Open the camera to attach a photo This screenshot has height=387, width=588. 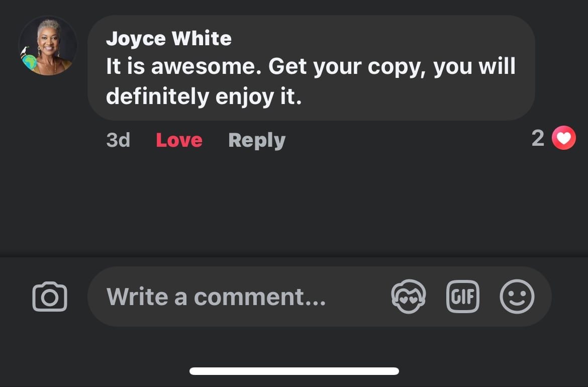[50, 297]
